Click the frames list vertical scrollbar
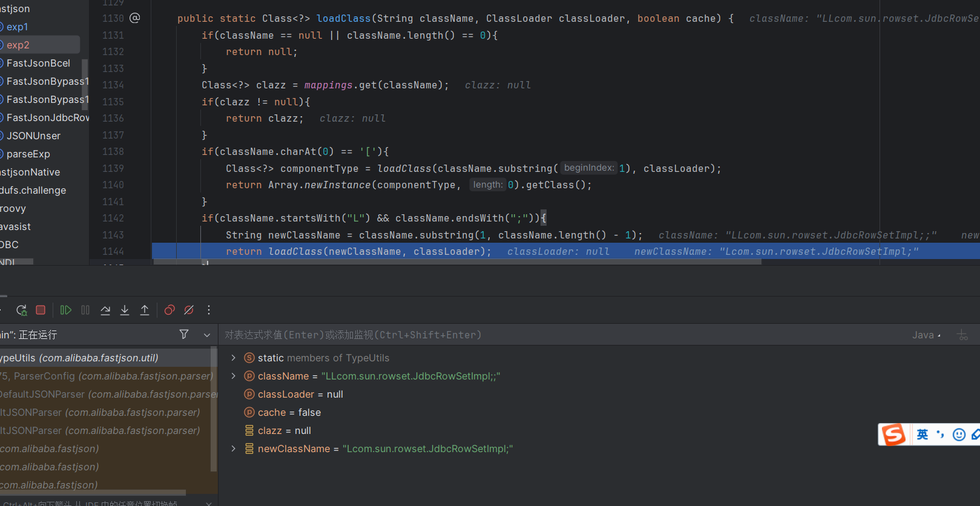Screen dimensions: 980x506 (213, 409)
